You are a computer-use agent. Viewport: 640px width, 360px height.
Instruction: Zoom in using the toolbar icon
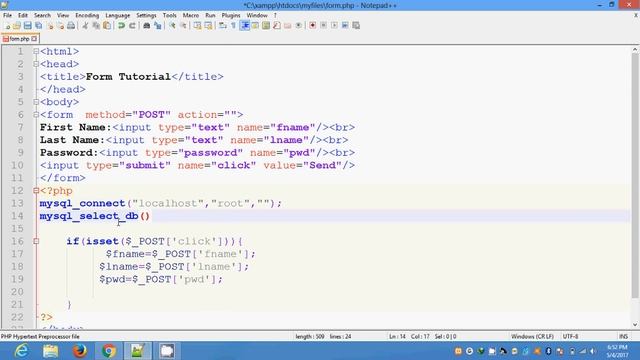coord(172,26)
